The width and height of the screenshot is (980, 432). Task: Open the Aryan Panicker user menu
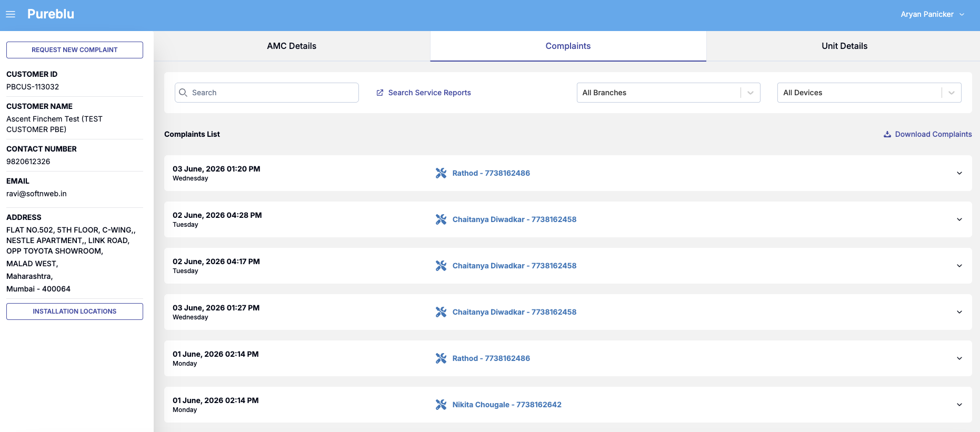coord(932,14)
